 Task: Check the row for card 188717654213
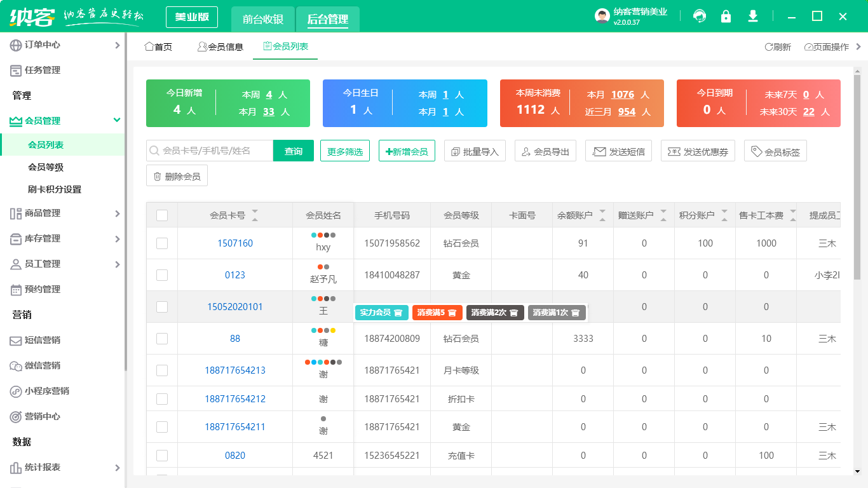click(x=162, y=370)
